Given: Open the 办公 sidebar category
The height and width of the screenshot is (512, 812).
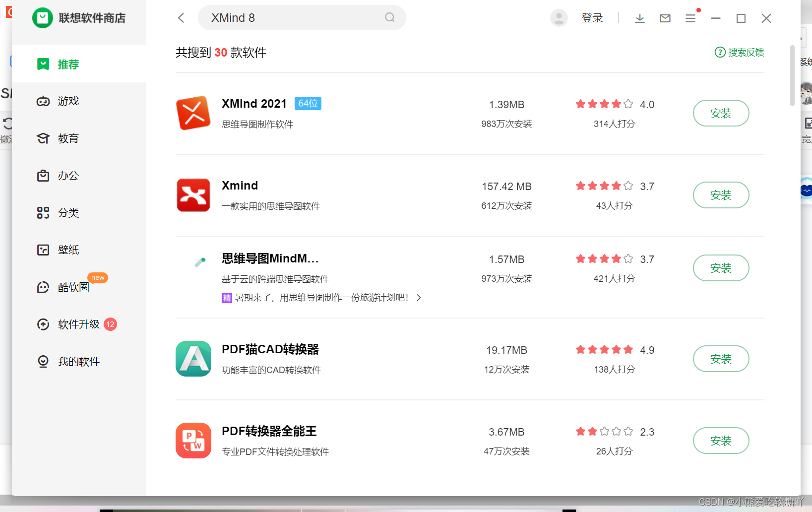Looking at the screenshot, I should pos(79,176).
